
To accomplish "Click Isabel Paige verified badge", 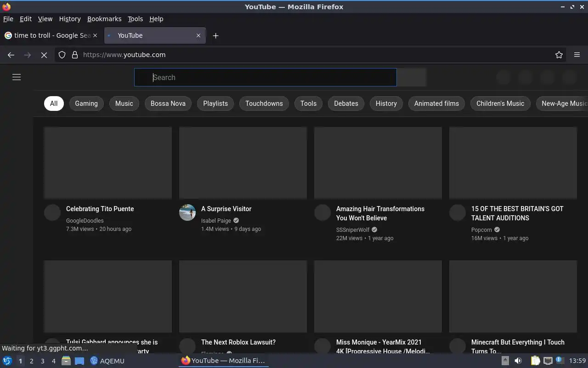I will [x=236, y=221].
